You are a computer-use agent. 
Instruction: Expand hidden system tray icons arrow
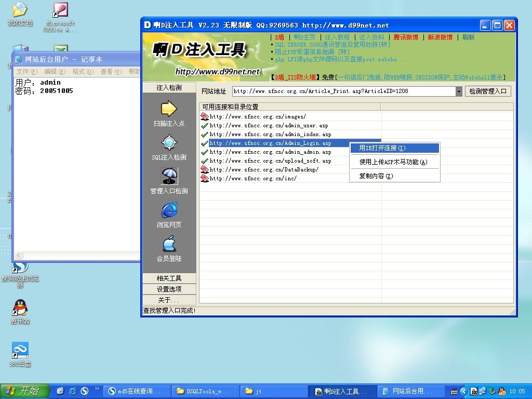tap(464, 391)
